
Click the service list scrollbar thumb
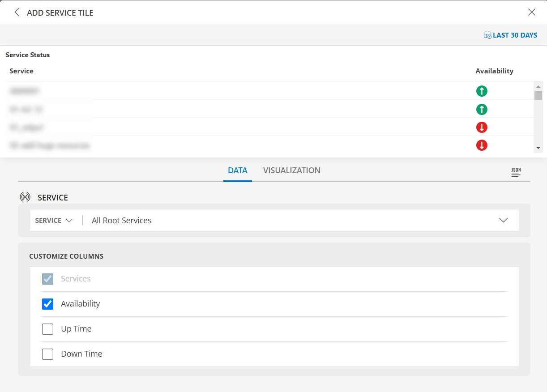[538, 95]
